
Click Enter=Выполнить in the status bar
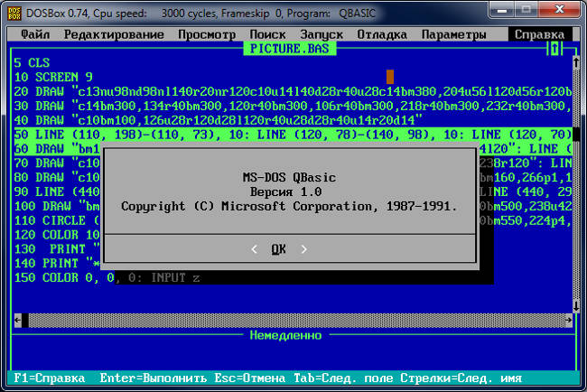pyautogui.click(x=154, y=378)
